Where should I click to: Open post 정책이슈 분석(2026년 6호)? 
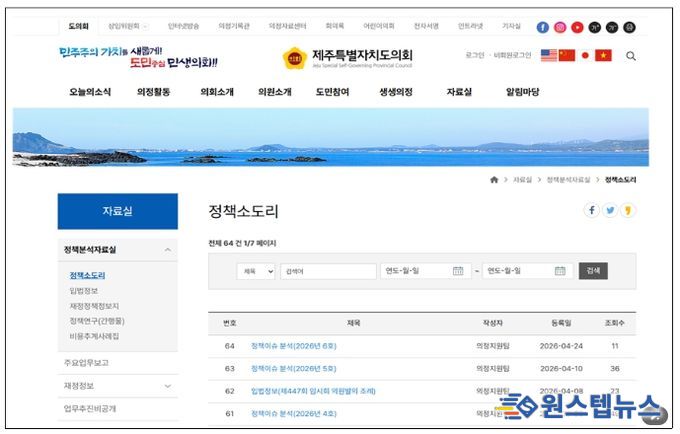pos(293,346)
